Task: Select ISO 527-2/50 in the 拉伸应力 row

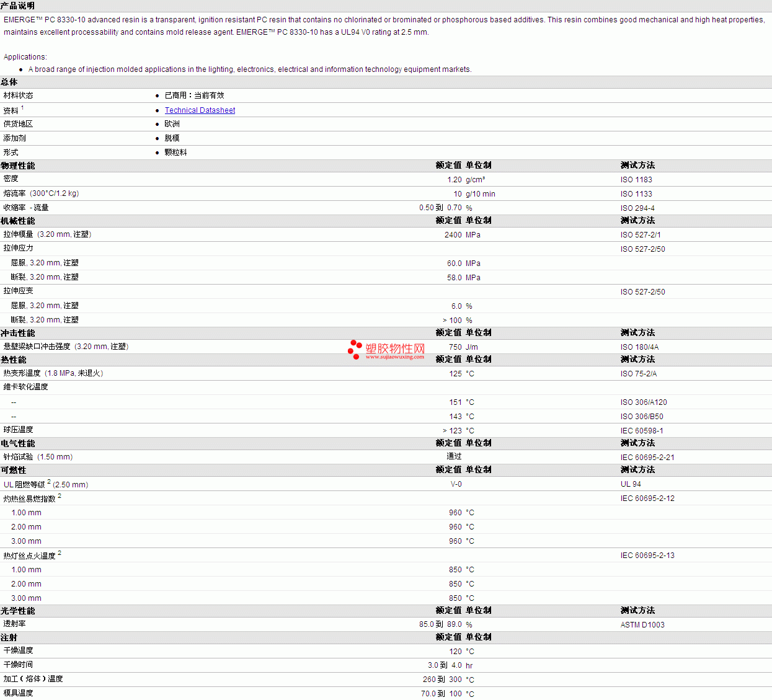Action: [x=643, y=249]
